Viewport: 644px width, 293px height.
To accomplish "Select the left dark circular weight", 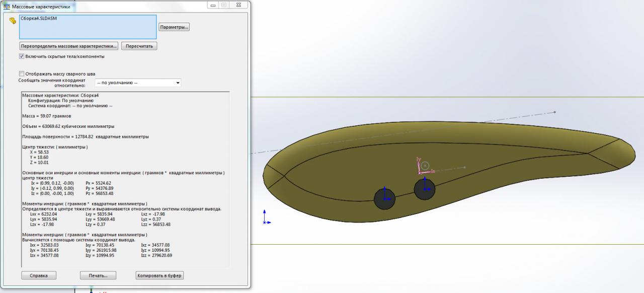I will 384,199.
